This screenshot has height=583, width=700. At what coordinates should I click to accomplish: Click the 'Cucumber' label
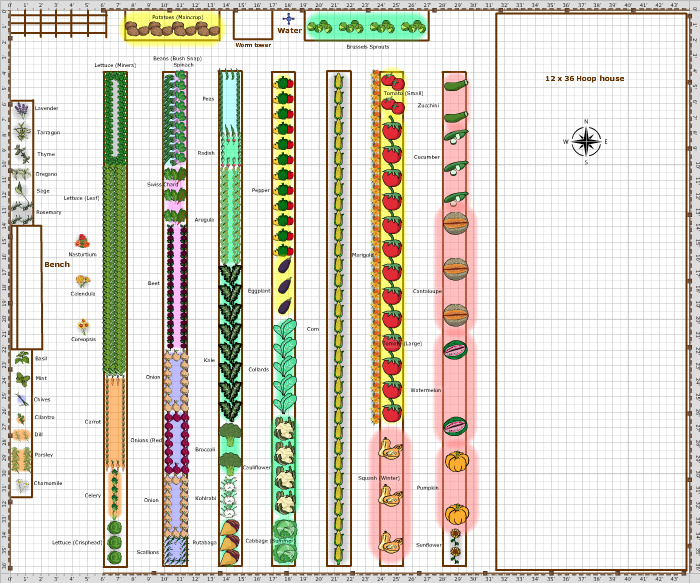coord(427,157)
